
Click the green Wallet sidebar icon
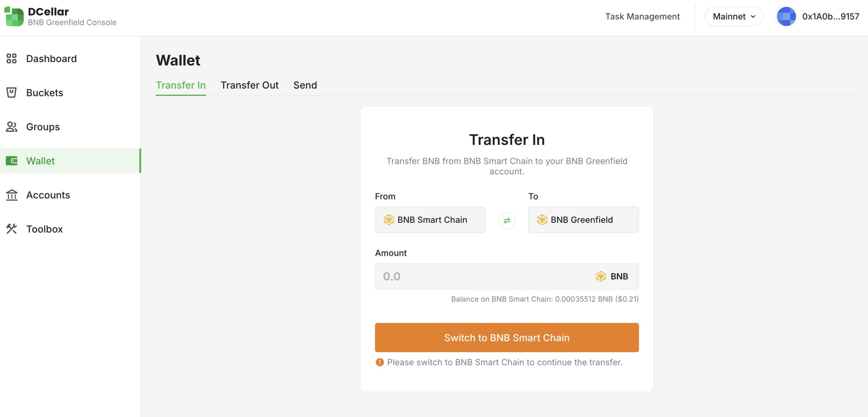pos(12,160)
